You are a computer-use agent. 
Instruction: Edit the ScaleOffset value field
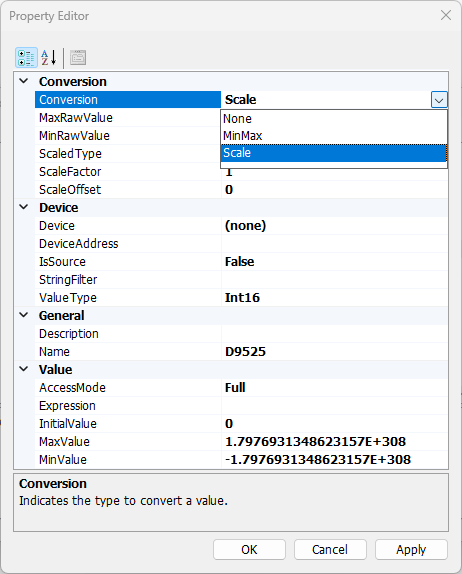(335, 190)
